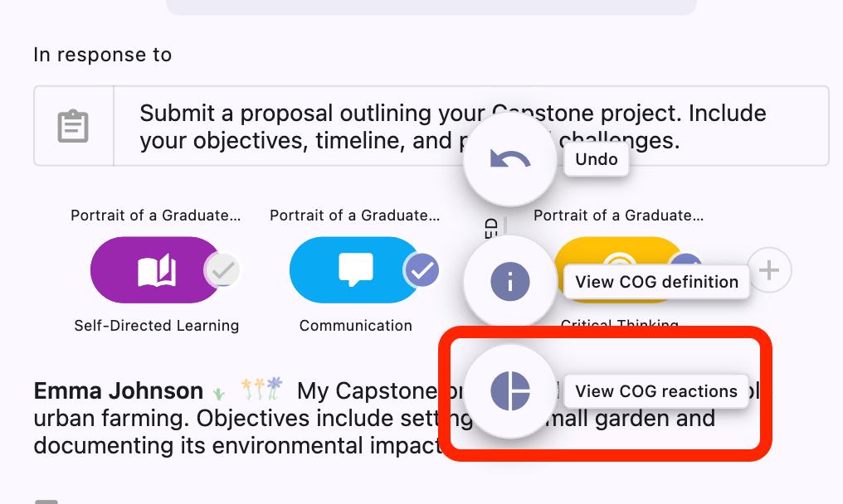The width and height of the screenshot is (843, 504).
Task: Open Emma Johnson's profile by clicking her name
Action: point(118,390)
